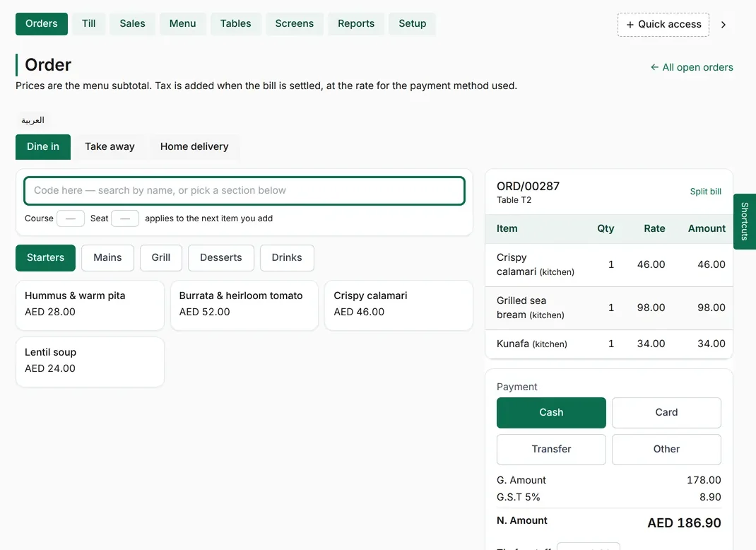
Task: Show the Desserts menu section
Action: (x=221, y=257)
